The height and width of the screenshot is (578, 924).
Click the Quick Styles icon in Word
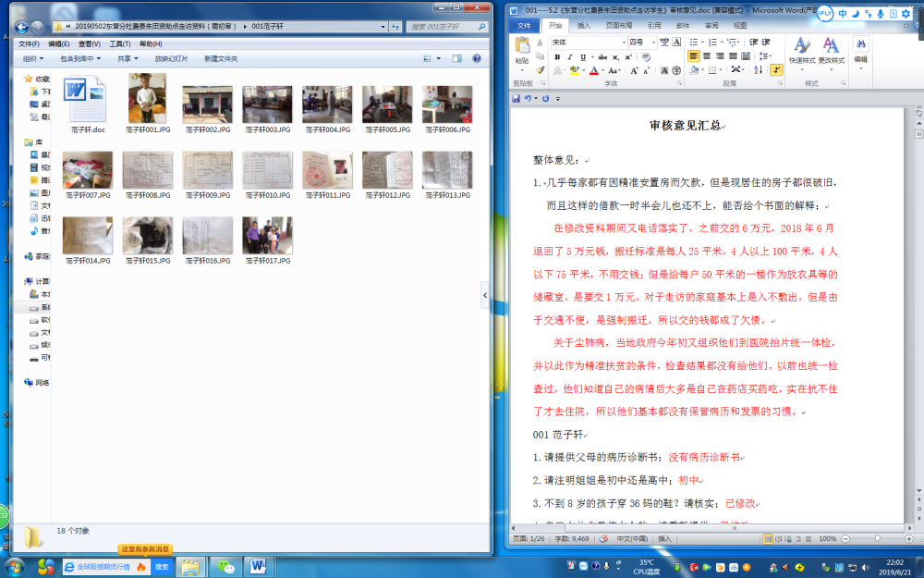pos(801,46)
